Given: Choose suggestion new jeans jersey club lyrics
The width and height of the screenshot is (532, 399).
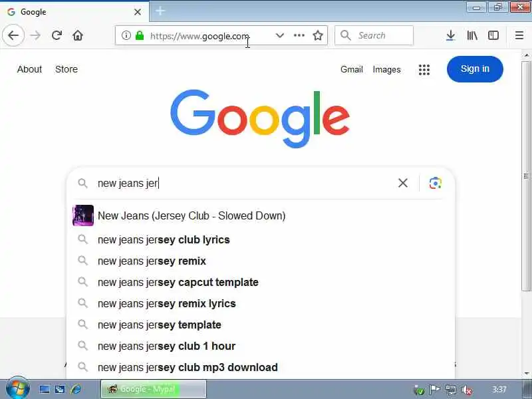Looking at the screenshot, I should (x=261, y=240).
